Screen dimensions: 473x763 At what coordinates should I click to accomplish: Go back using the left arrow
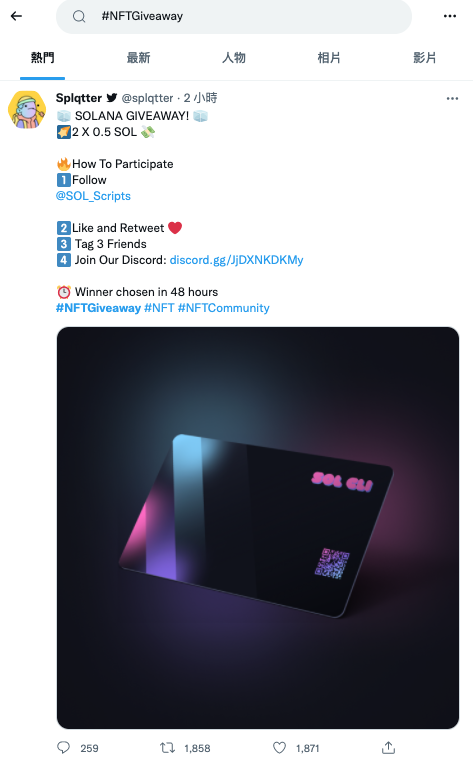[17, 16]
